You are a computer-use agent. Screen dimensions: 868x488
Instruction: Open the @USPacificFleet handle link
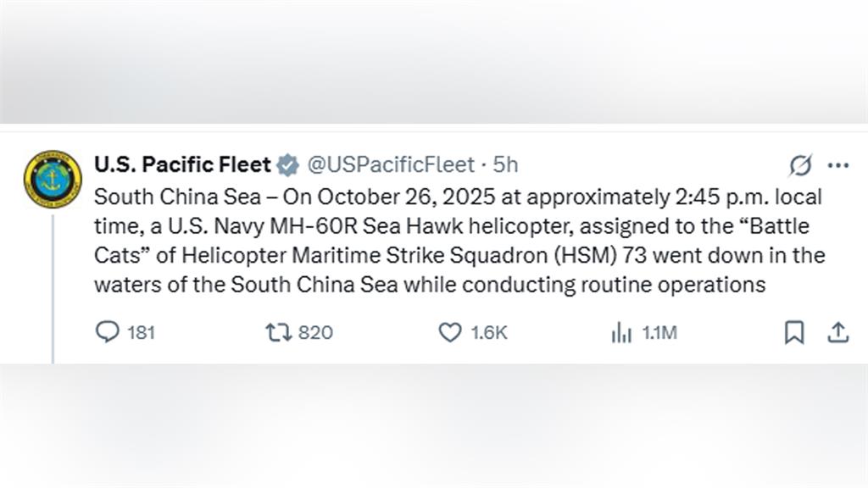pyautogui.click(x=390, y=164)
